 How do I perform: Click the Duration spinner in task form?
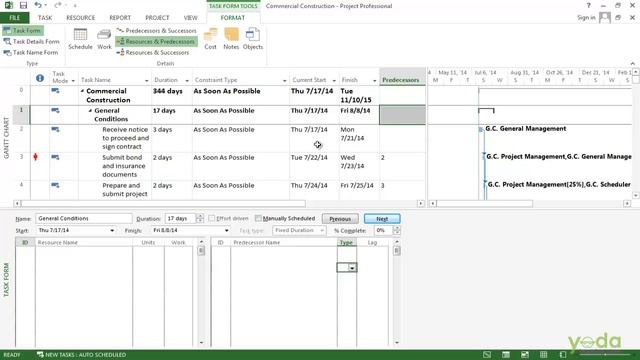tap(200, 218)
